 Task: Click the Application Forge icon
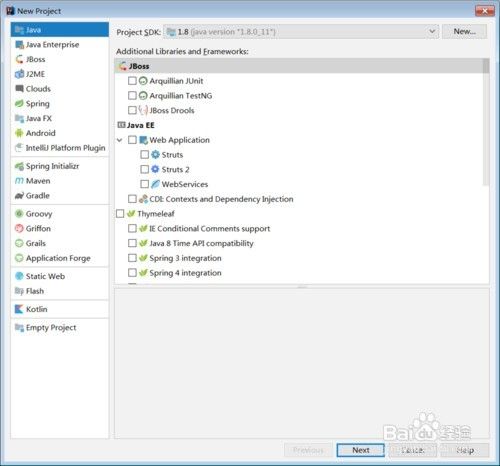(19, 258)
